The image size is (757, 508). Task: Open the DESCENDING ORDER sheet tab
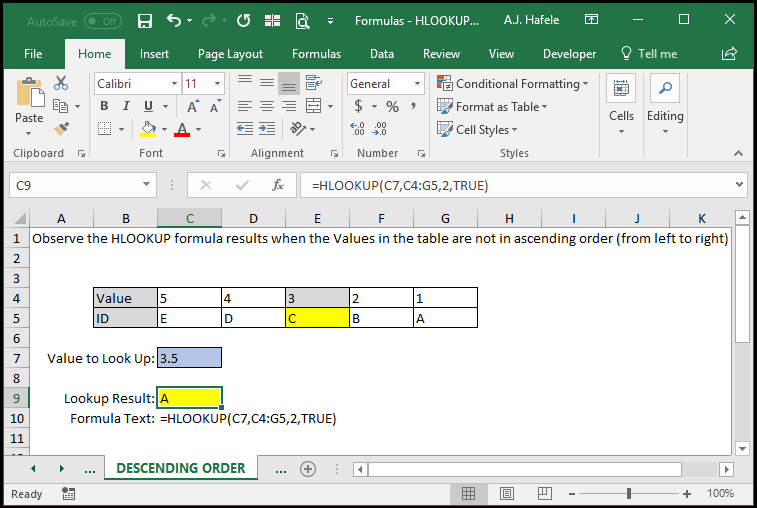pos(181,468)
